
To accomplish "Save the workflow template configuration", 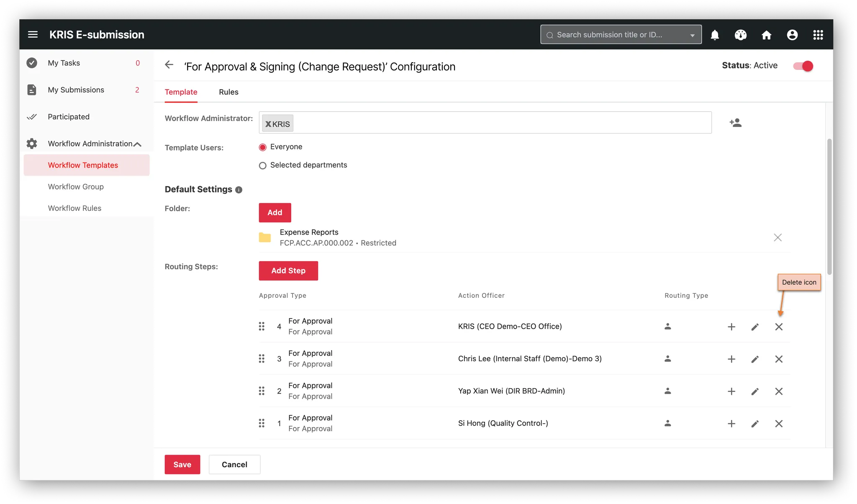I will [182, 464].
